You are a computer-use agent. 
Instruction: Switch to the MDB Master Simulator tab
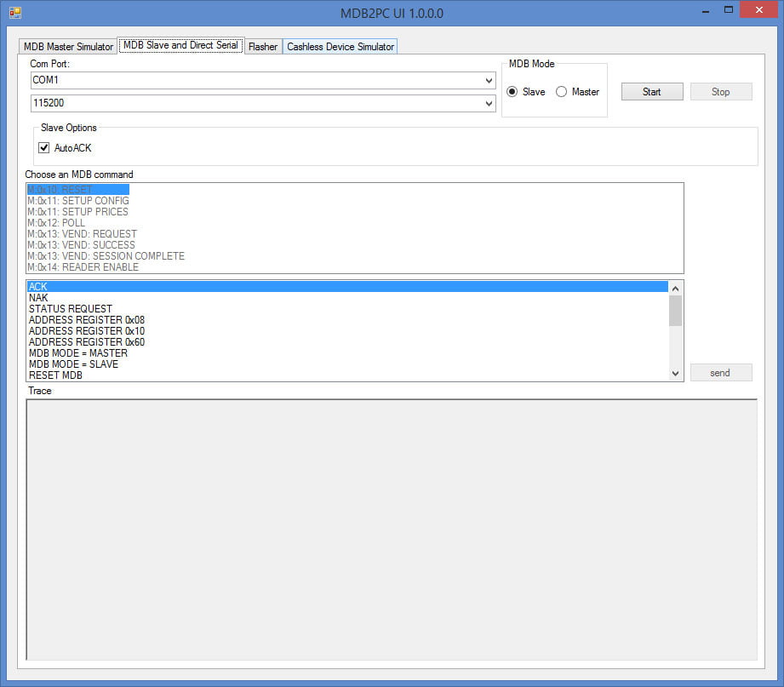pos(66,46)
